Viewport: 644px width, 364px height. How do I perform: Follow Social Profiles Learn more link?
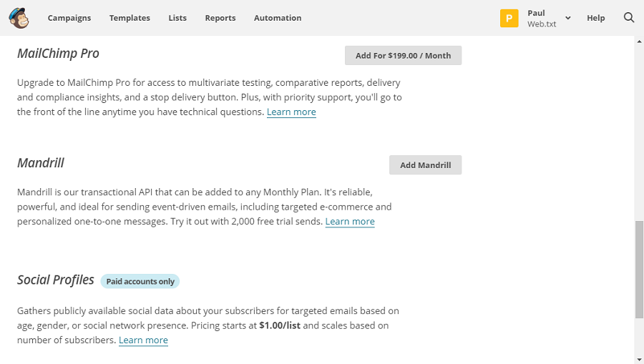click(x=143, y=340)
